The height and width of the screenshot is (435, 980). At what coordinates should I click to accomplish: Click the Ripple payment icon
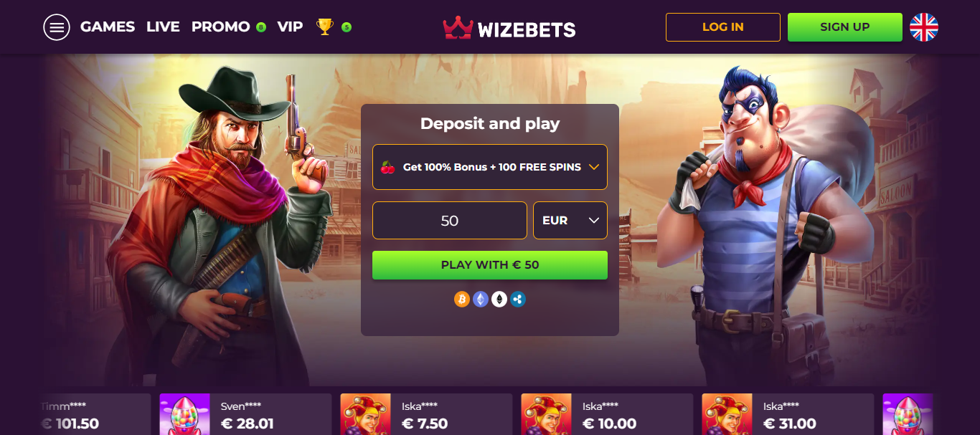(x=518, y=299)
